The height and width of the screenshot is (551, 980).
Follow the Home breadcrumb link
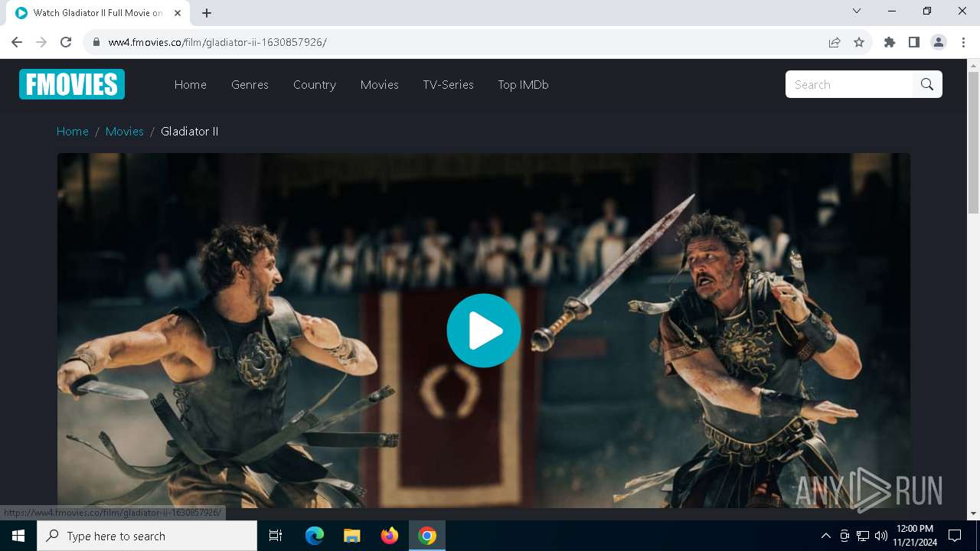click(x=73, y=132)
